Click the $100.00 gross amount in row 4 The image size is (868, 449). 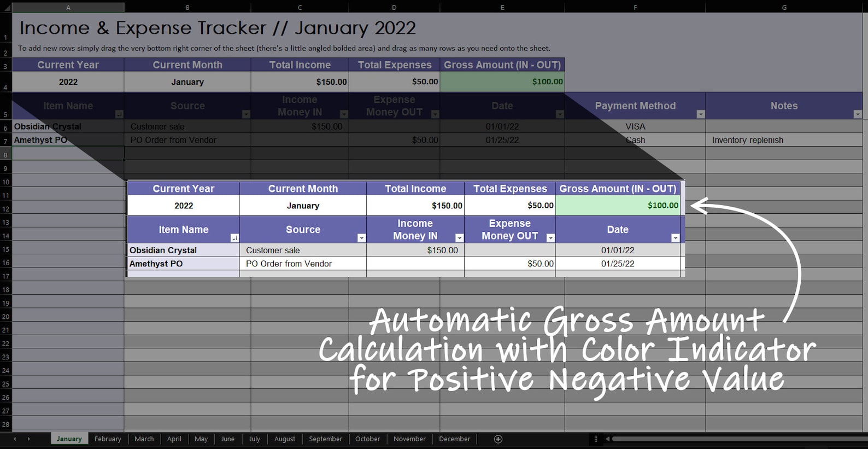tap(502, 82)
